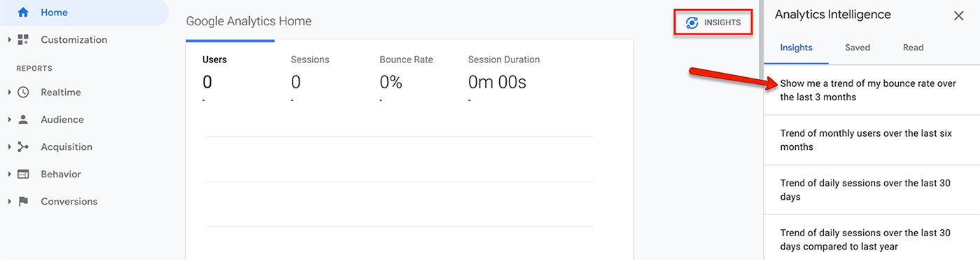Expand the Customization section arrow
Viewport: 980px width, 260px height.
click(x=10, y=40)
